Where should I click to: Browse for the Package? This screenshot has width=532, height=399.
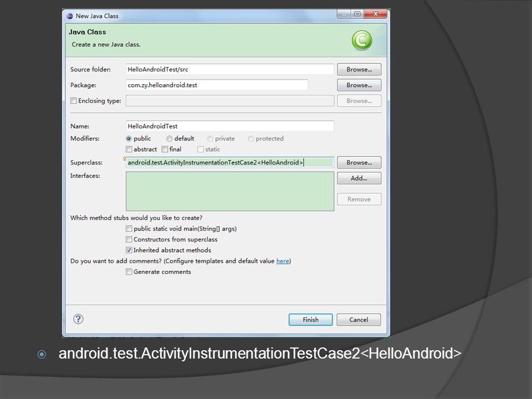click(x=359, y=85)
